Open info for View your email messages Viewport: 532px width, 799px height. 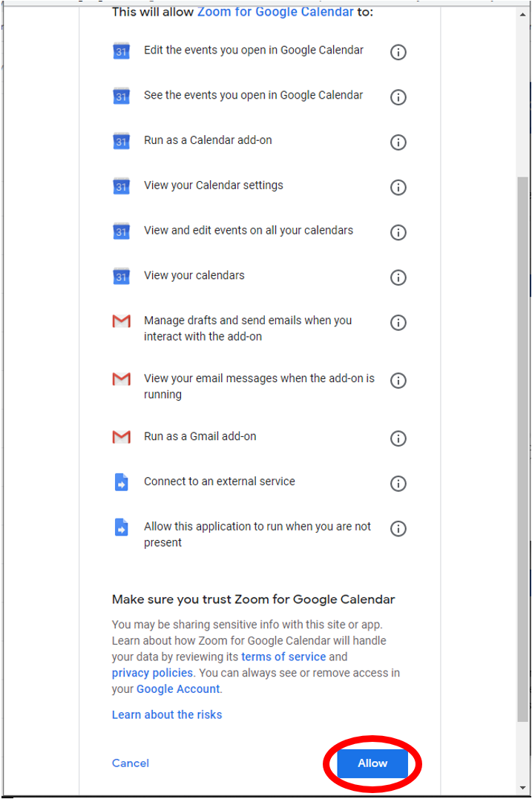398,380
